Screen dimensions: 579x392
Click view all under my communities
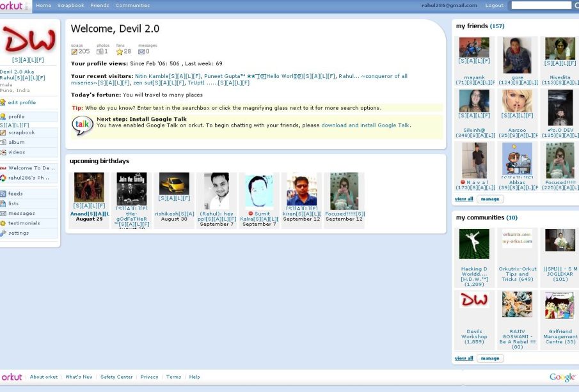[x=464, y=358]
